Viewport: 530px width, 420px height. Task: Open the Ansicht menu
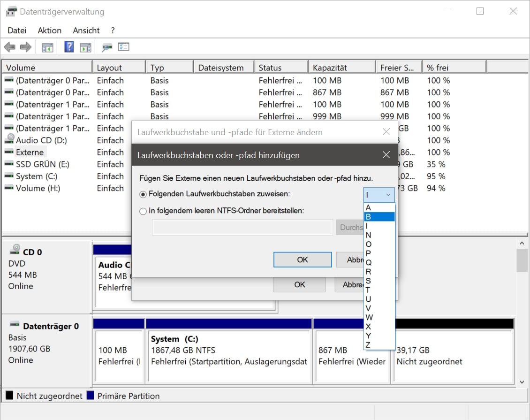[86, 31]
